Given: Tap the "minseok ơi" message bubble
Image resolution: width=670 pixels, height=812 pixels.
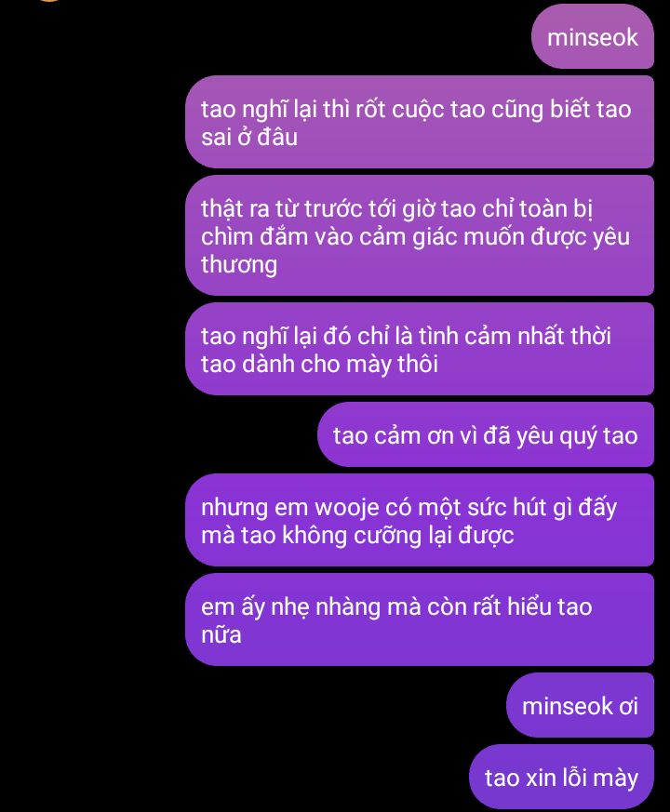Looking at the screenshot, I should [x=580, y=705].
